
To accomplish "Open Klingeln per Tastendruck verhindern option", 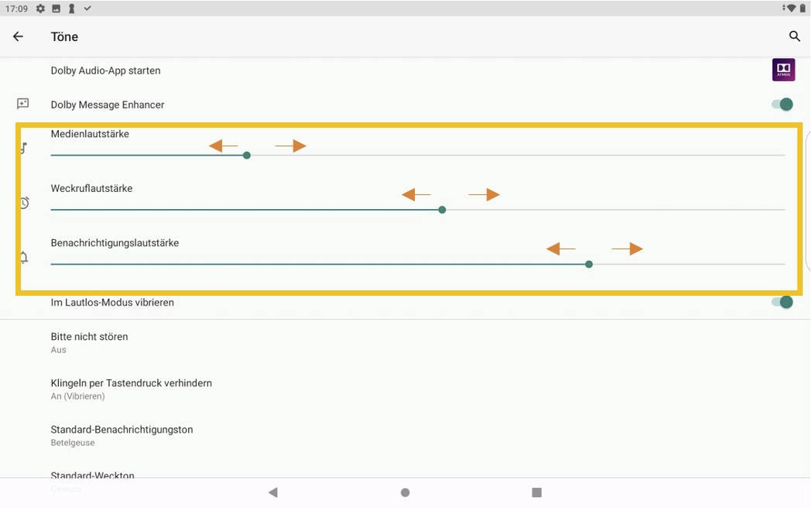I will coord(131,389).
